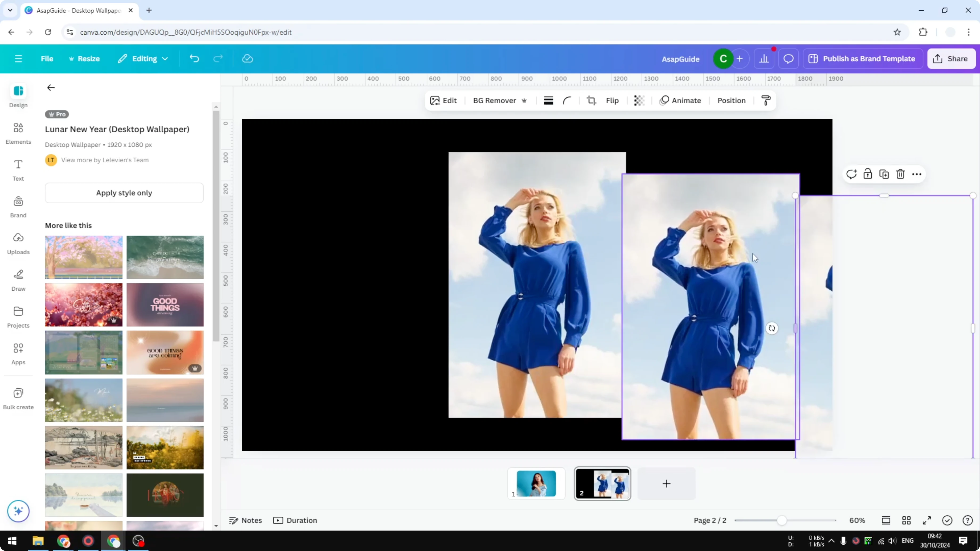The image size is (980, 551).
Task: Click the Crop icon in the toolbar
Action: pyautogui.click(x=591, y=100)
